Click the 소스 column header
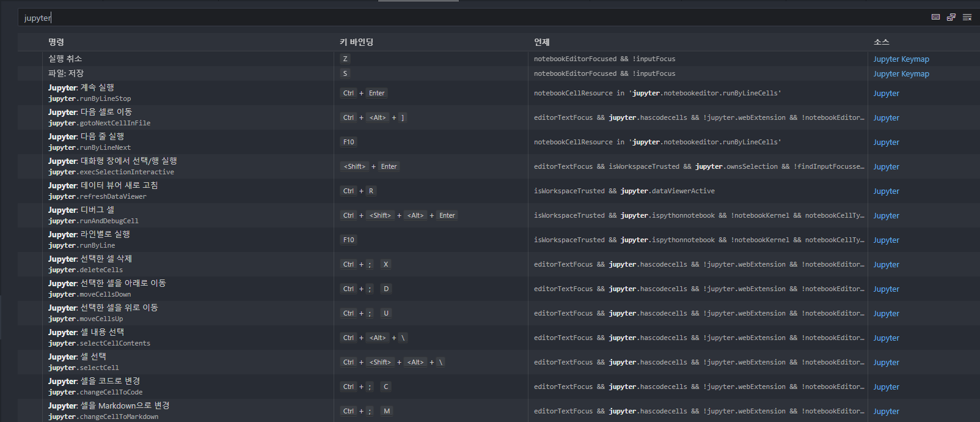Viewport: 980px width, 422px height. [882, 42]
